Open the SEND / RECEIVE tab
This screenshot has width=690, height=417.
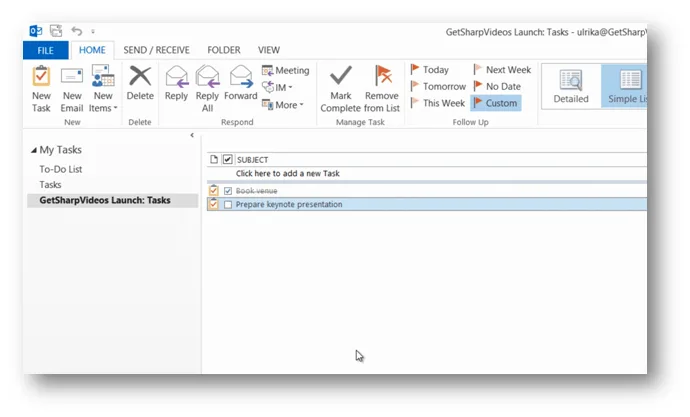pos(156,50)
